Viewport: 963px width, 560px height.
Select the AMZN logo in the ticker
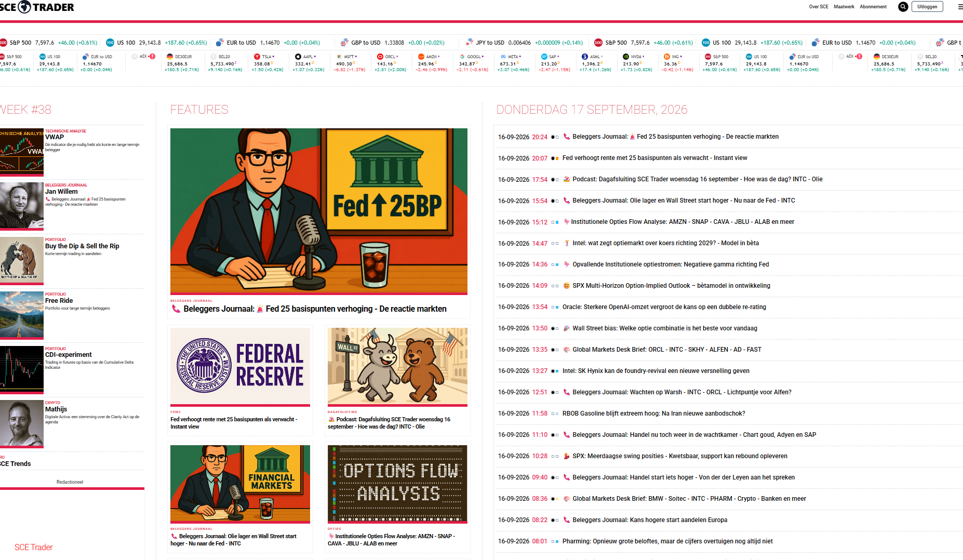(422, 57)
